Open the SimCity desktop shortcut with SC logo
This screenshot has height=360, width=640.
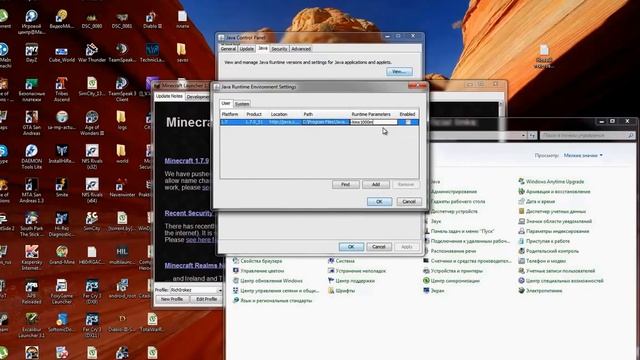tap(92, 221)
